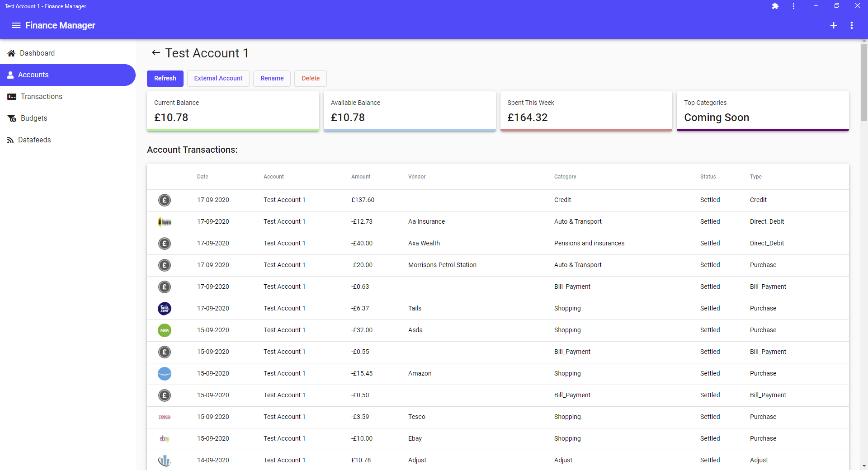The width and height of the screenshot is (868, 470).
Task: Click the Delete account button
Action: (311, 78)
